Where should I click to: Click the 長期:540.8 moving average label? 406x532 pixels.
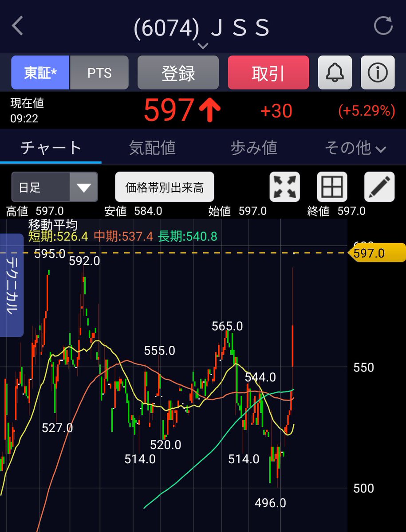[x=188, y=237]
